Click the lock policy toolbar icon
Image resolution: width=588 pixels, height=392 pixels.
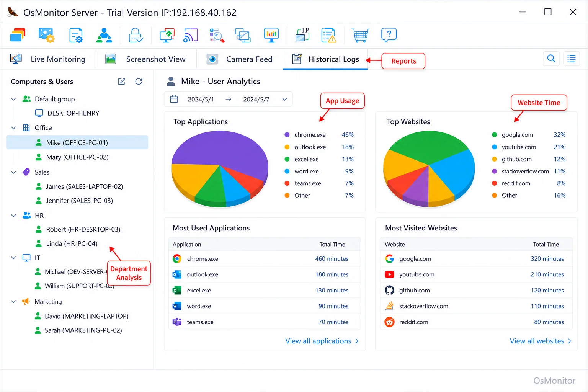click(x=136, y=35)
